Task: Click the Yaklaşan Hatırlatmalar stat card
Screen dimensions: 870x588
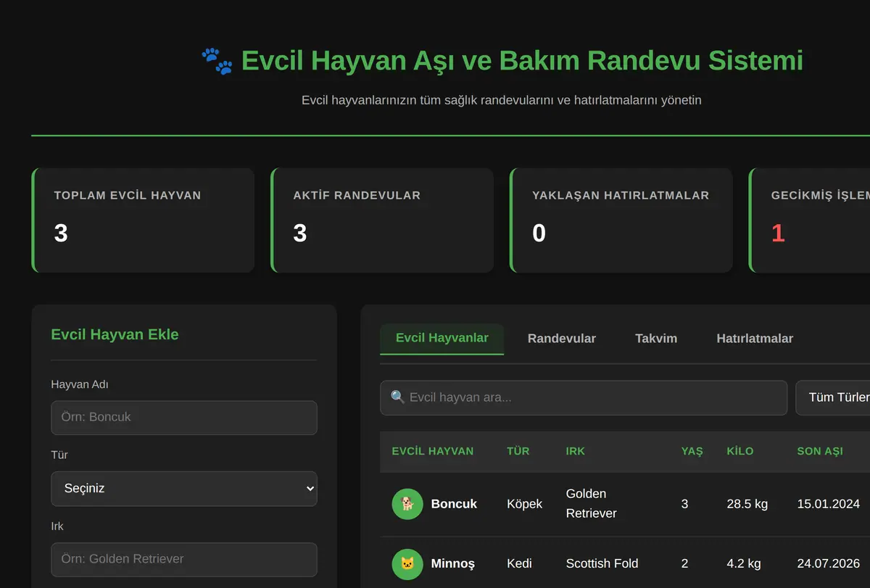Action: coord(621,220)
